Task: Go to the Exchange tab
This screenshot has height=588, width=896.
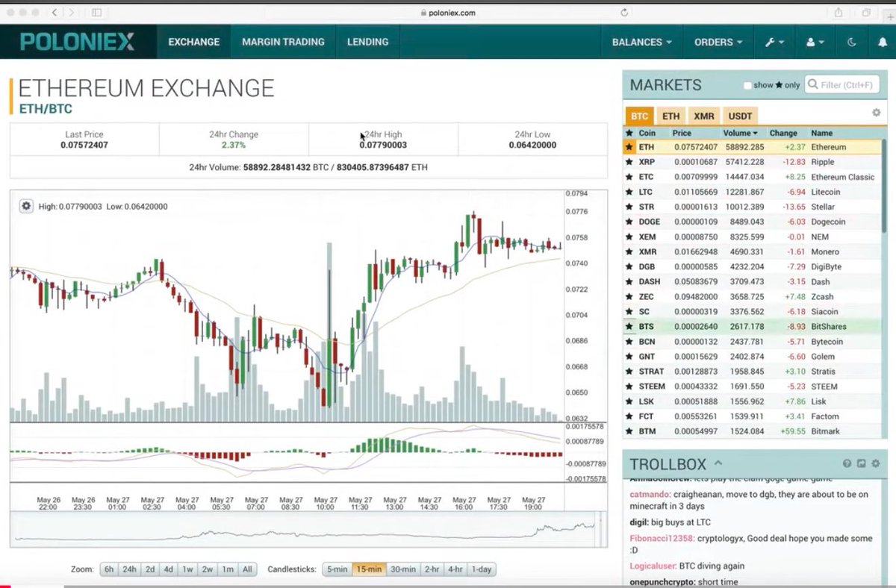Action: pyautogui.click(x=194, y=43)
